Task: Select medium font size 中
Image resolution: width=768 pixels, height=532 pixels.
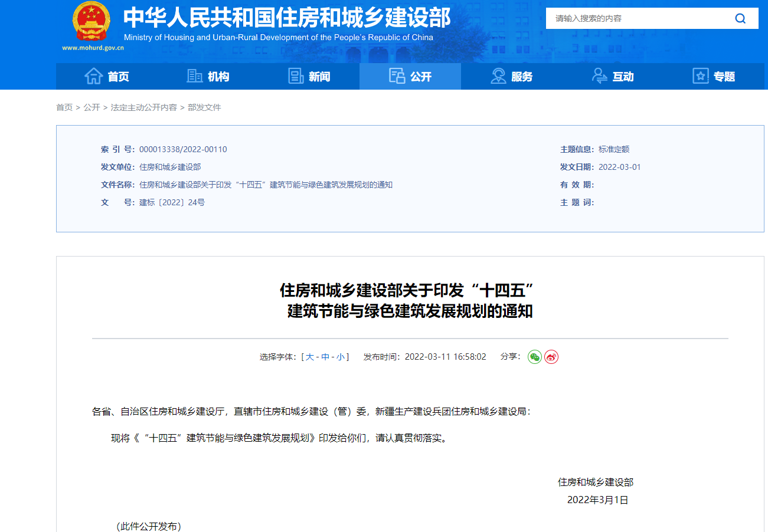Action: 325,357
